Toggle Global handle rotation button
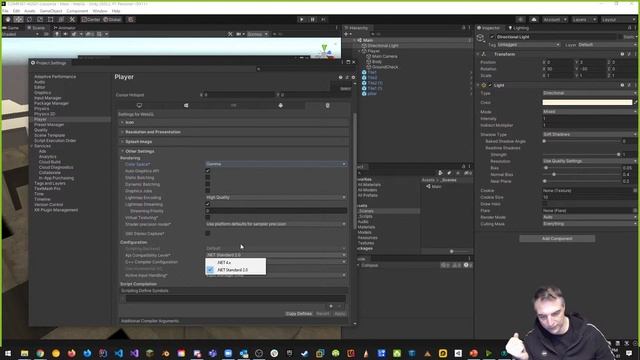640x360 pixels. click(x=112, y=19)
